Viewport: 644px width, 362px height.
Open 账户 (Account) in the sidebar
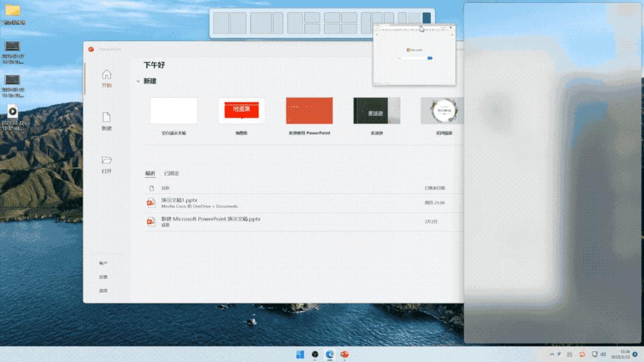103,263
